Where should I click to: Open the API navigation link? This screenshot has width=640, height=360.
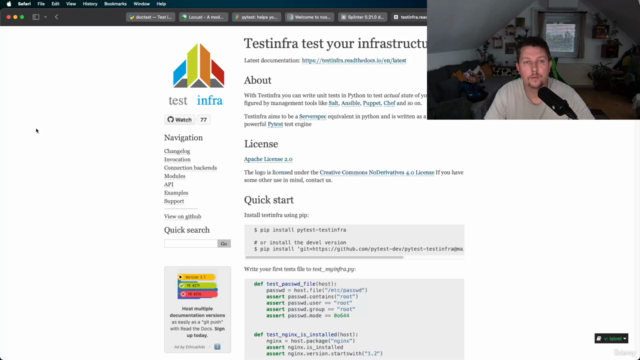coord(169,184)
